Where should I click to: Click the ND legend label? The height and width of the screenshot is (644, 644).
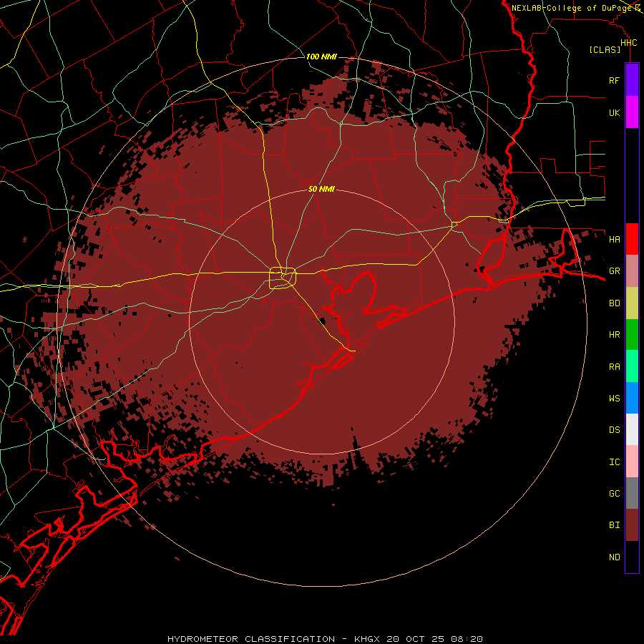coord(614,557)
